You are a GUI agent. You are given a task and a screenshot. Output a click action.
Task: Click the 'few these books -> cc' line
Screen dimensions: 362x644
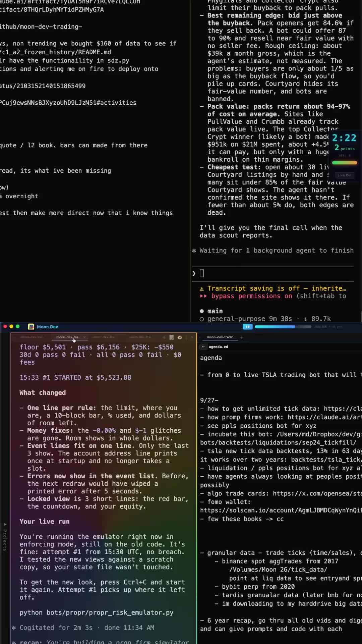point(242,519)
